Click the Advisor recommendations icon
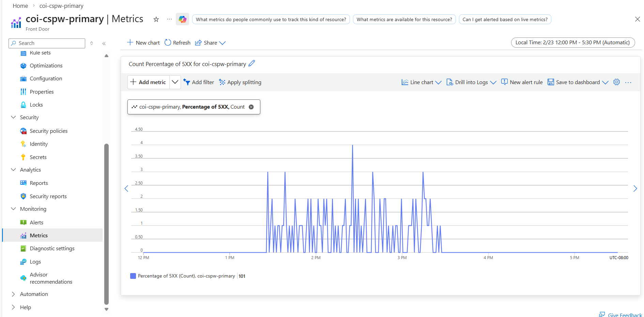 pos(23,278)
